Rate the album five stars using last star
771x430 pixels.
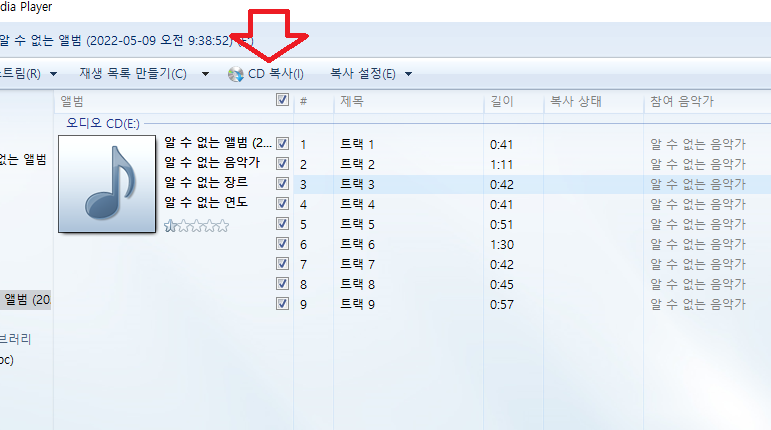tap(222, 226)
